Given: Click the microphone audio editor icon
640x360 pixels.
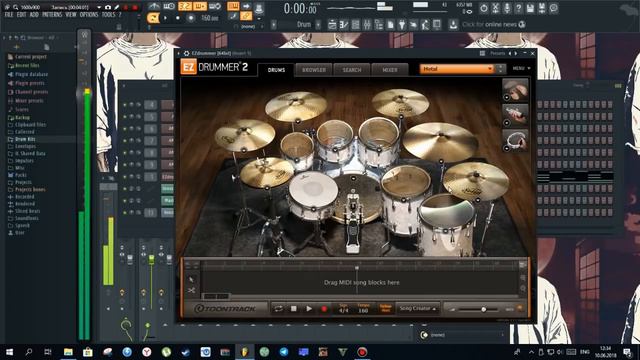Looking at the screenshot, I should coord(507,8).
